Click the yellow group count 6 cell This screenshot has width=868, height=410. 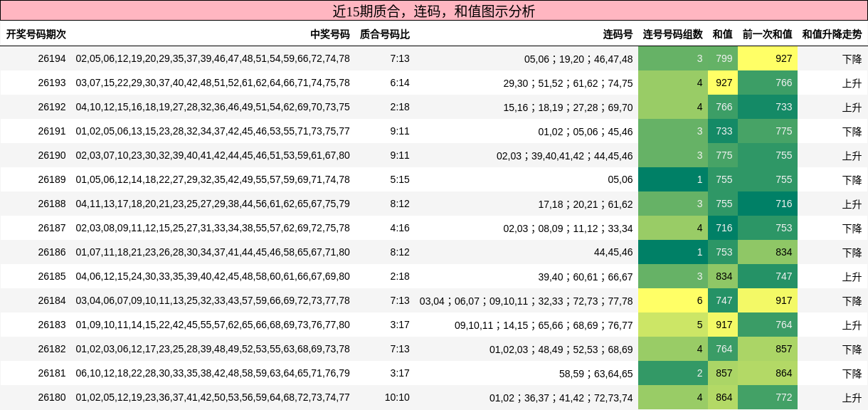[x=673, y=300]
